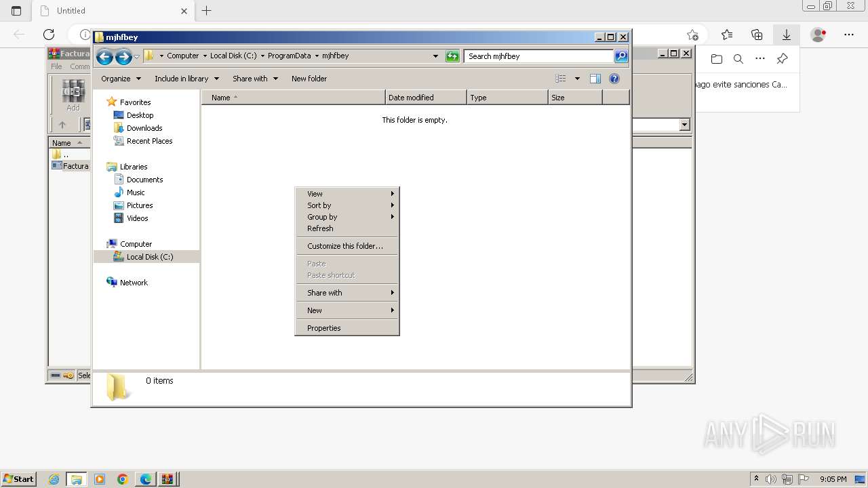Open Chrome from the taskbar
The width and height of the screenshot is (868, 488).
(x=123, y=479)
